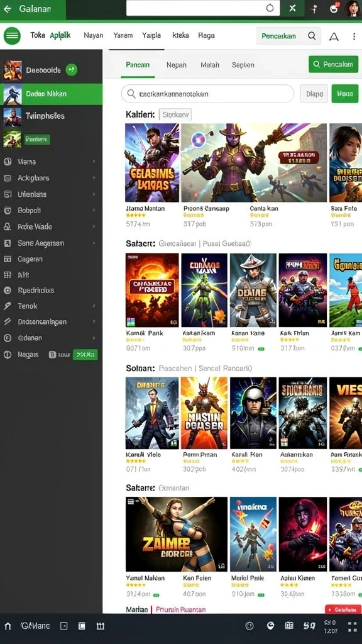Toggle the green tag beside Negais
The height and width of the screenshot is (644, 362).
(85, 355)
